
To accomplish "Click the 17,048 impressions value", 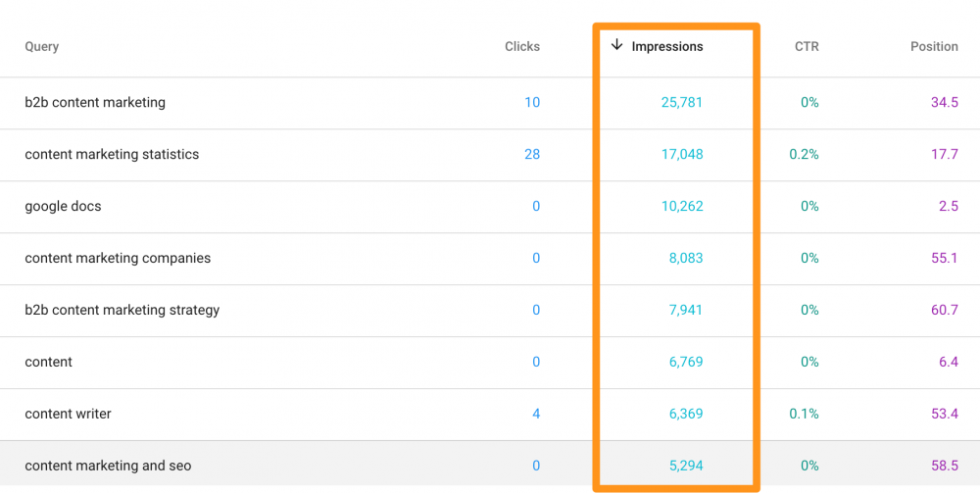I will [x=683, y=154].
